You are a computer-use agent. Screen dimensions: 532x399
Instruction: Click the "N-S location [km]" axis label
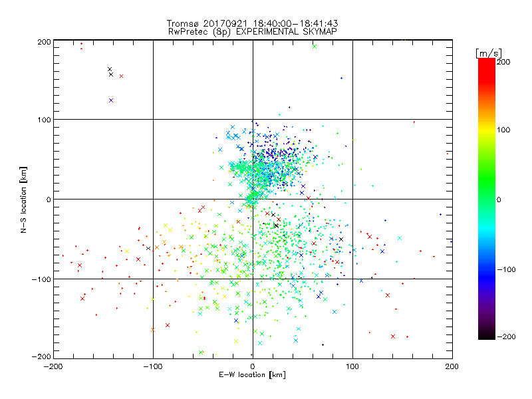pos(23,199)
